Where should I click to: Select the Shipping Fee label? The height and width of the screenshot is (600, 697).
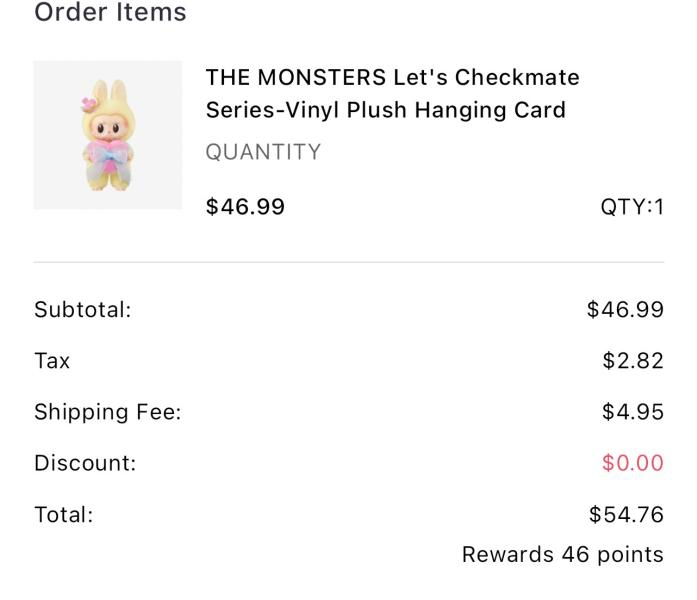(x=108, y=412)
